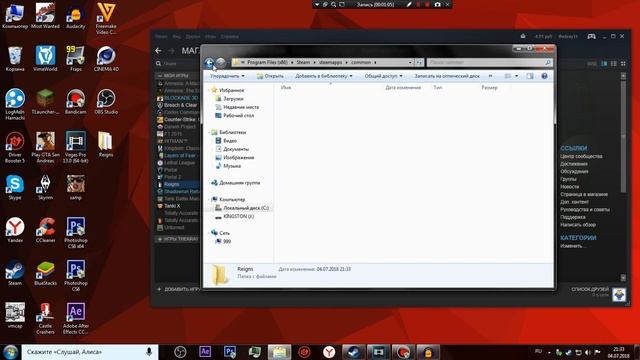Viewport: 640px width, 360px height.
Task: Select Tanki X in Steam library
Action: (172, 206)
